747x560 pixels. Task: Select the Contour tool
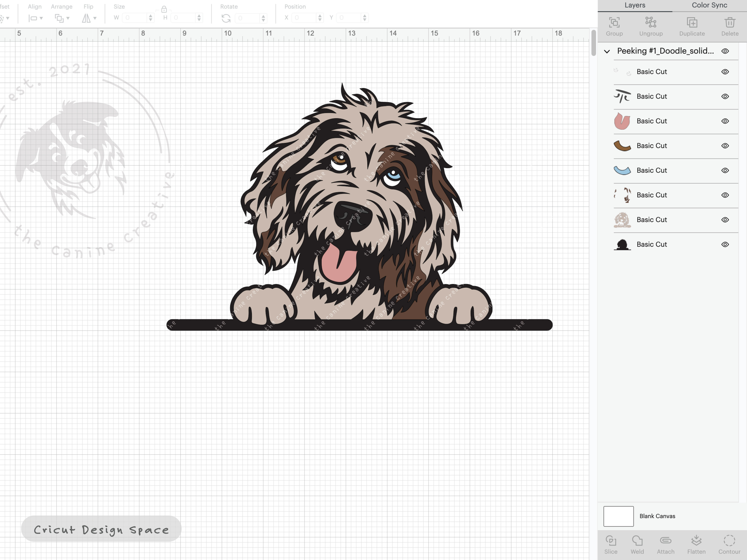pos(729,544)
